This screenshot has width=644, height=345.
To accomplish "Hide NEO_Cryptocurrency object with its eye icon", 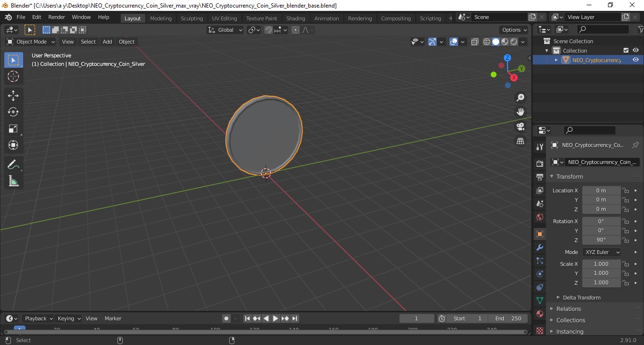I will 635,60.
